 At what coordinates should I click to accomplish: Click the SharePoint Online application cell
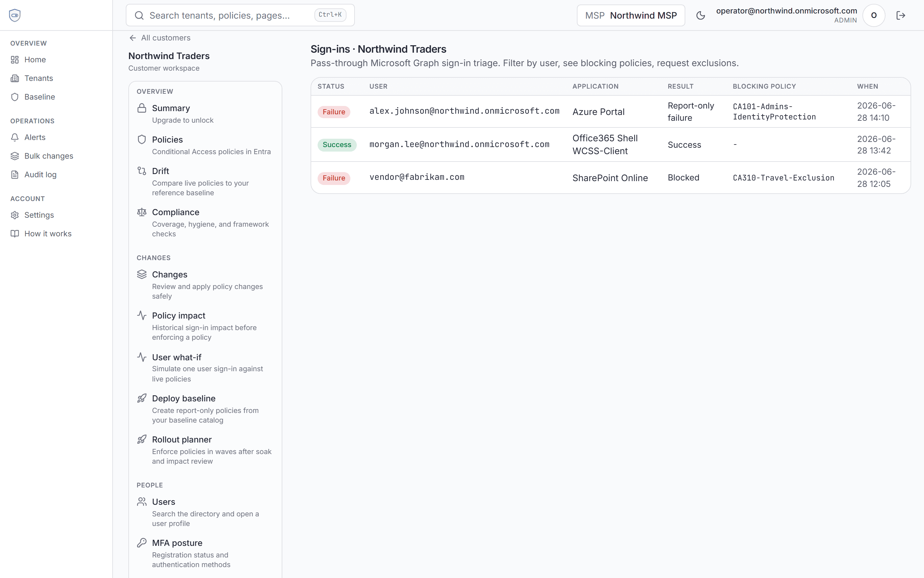pos(610,178)
